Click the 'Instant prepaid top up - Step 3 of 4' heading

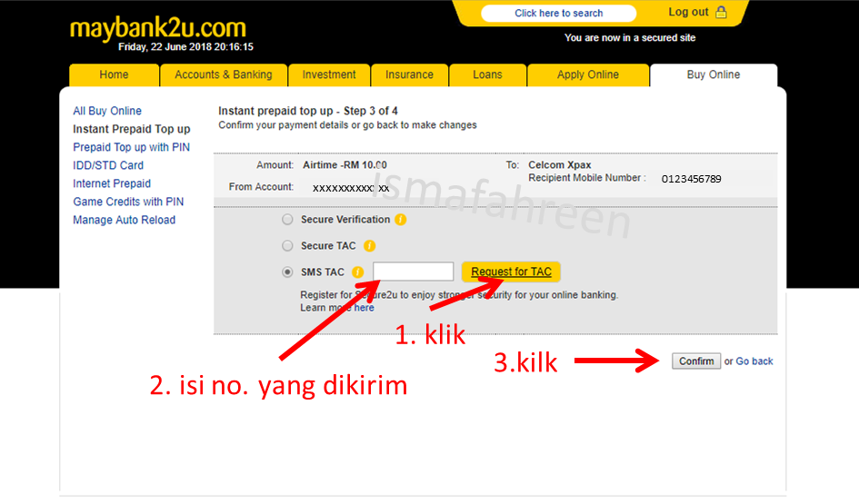coord(308,111)
